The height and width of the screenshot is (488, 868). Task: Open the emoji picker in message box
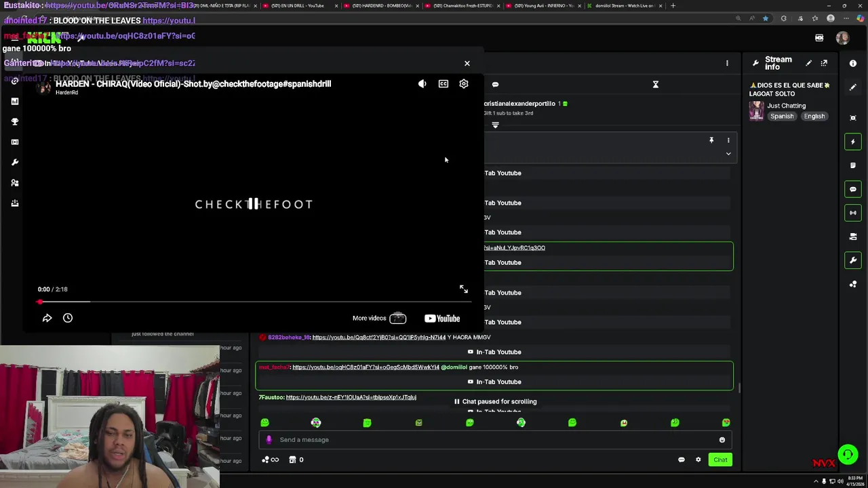coord(722,440)
